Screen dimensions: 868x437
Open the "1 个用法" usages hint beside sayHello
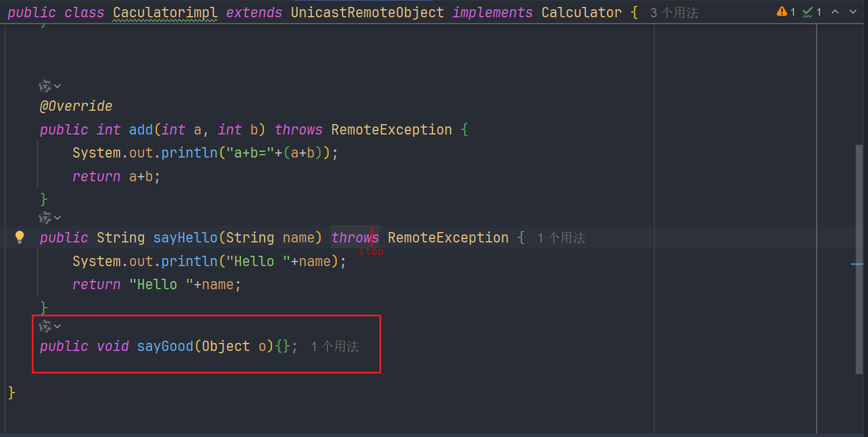click(561, 238)
